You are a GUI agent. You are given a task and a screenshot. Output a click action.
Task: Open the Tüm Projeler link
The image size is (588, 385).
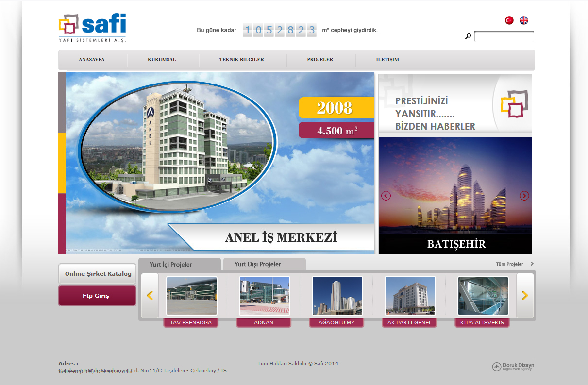(510, 264)
